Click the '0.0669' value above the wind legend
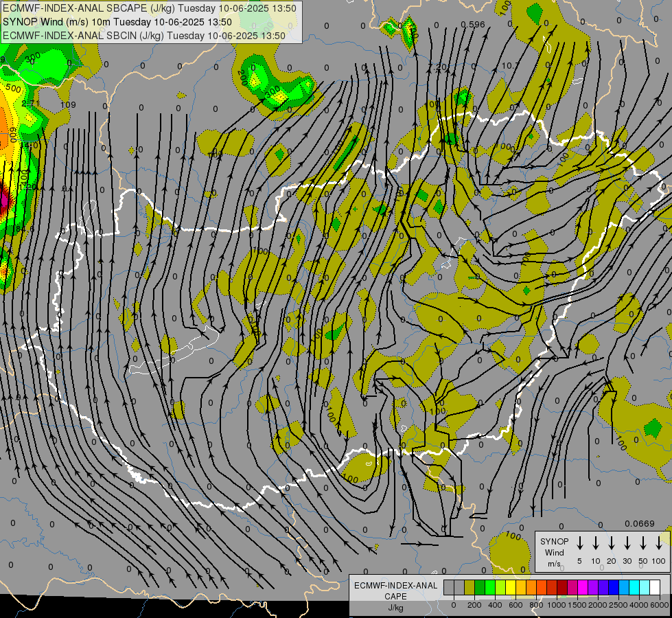The height and width of the screenshot is (618, 672). (640, 524)
